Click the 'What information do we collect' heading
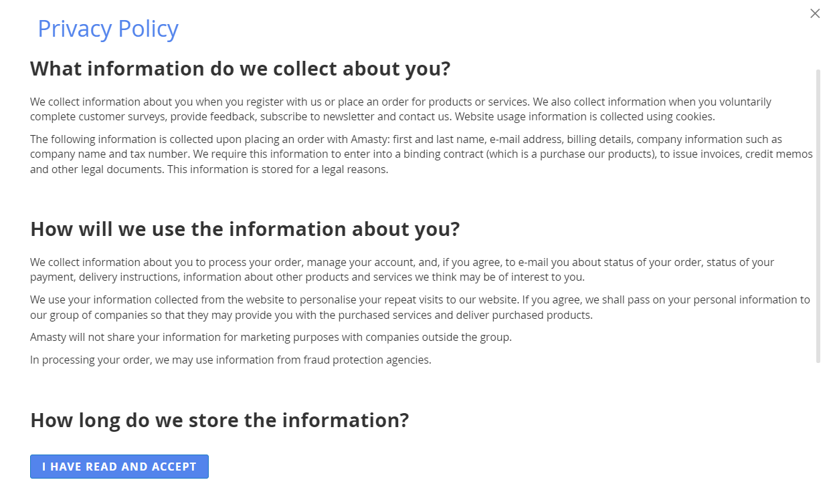 240,69
